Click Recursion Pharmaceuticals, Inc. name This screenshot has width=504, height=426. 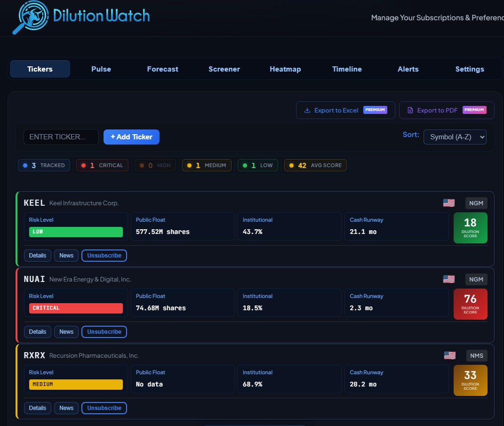coord(94,355)
